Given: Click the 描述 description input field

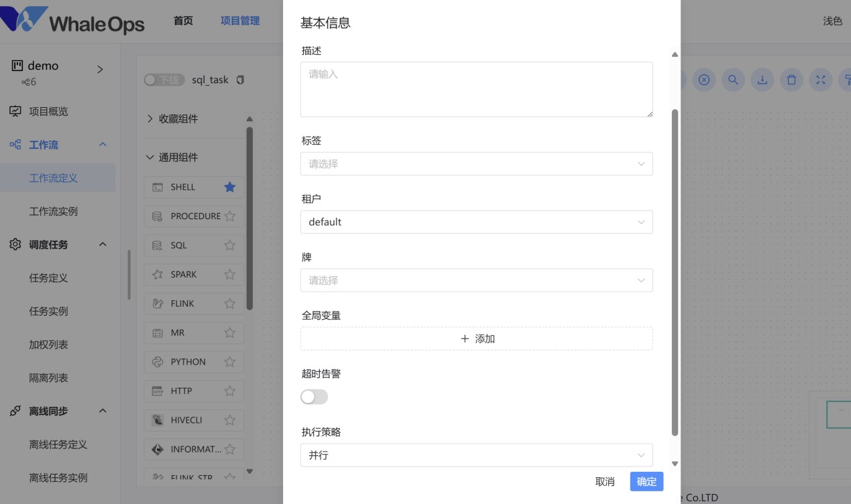Looking at the screenshot, I should [x=476, y=89].
